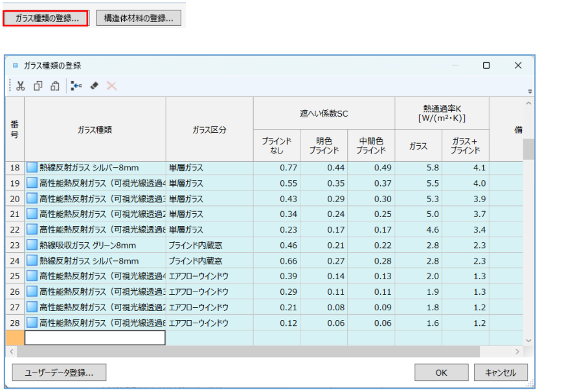Select the eraser clear icon
The width and height of the screenshot is (588, 390).
(x=95, y=86)
